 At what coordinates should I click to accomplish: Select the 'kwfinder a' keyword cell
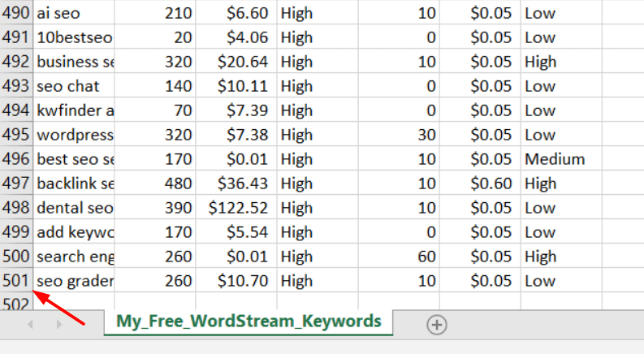pos(74,110)
